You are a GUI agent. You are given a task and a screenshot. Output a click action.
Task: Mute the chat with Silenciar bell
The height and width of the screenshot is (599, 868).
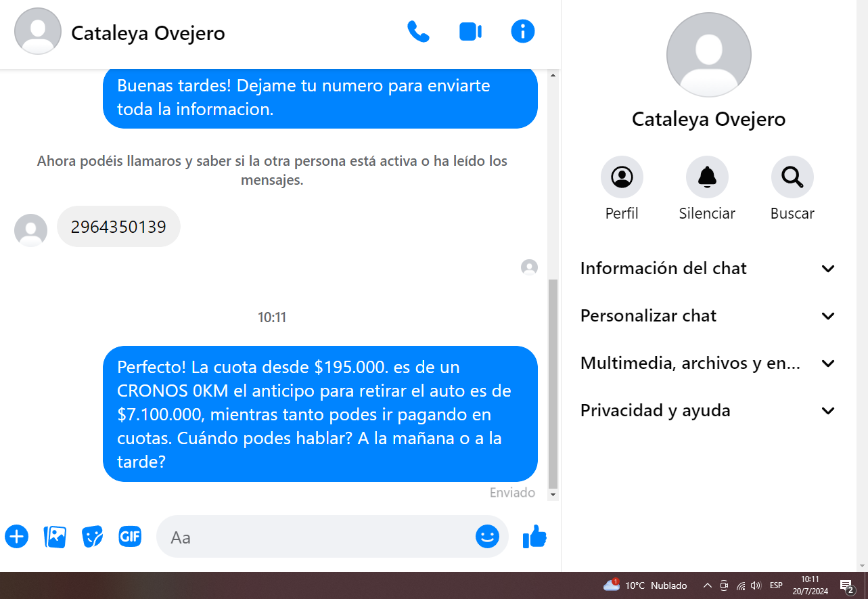click(707, 189)
